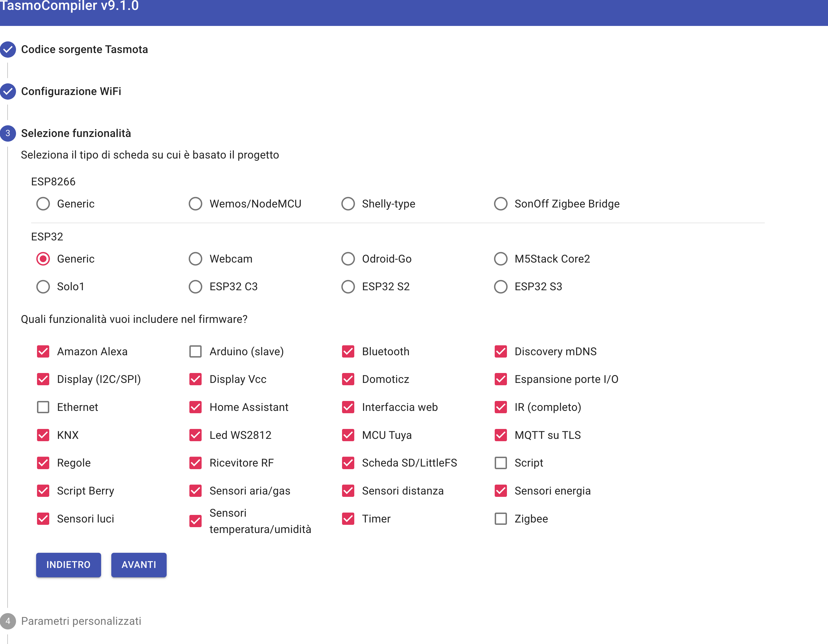The image size is (828, 644).
Task: Open the Parametri personalizzati step
Action: point(82,621)
